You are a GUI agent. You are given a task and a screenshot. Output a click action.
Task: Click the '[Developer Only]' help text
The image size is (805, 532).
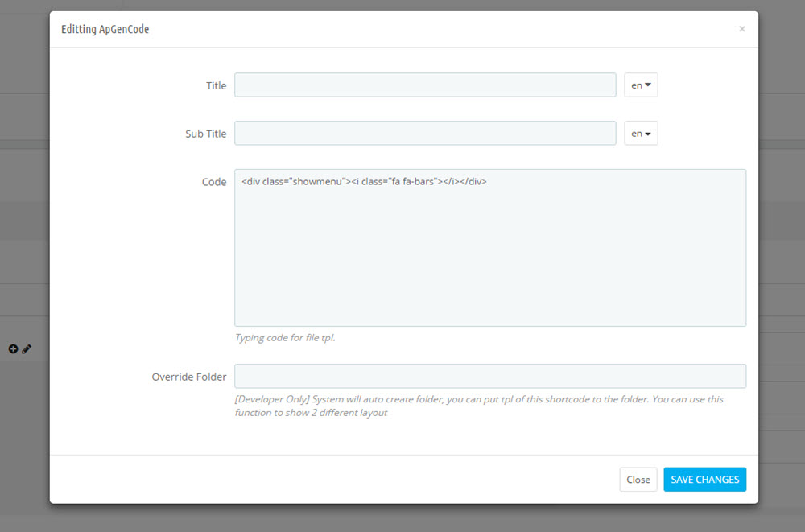[x=479, y=406]
